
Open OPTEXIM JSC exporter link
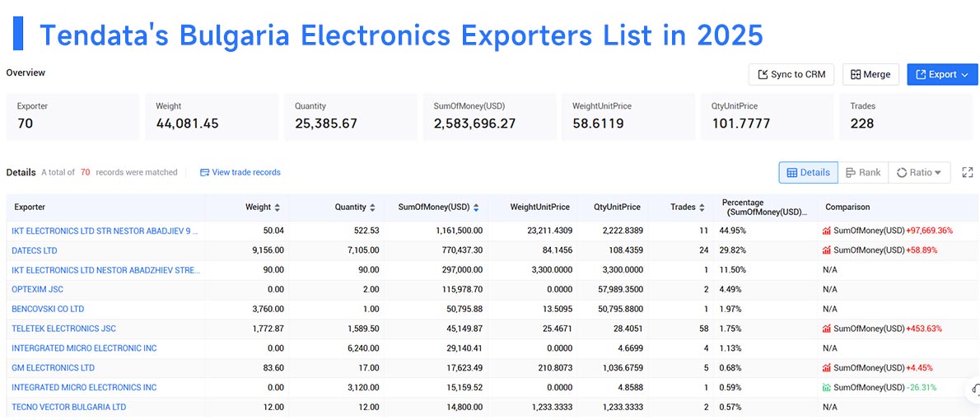point(38,289)
